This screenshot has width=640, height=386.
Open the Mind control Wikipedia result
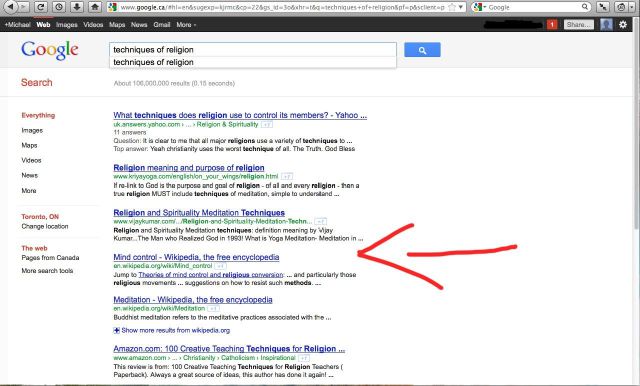pyautogui.click(x=196, y=257)
